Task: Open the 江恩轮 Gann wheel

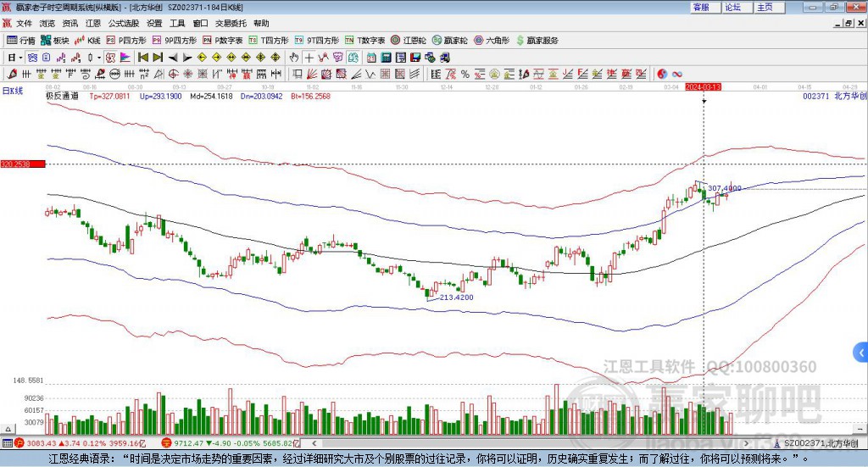Action: [x=409, y=41]
